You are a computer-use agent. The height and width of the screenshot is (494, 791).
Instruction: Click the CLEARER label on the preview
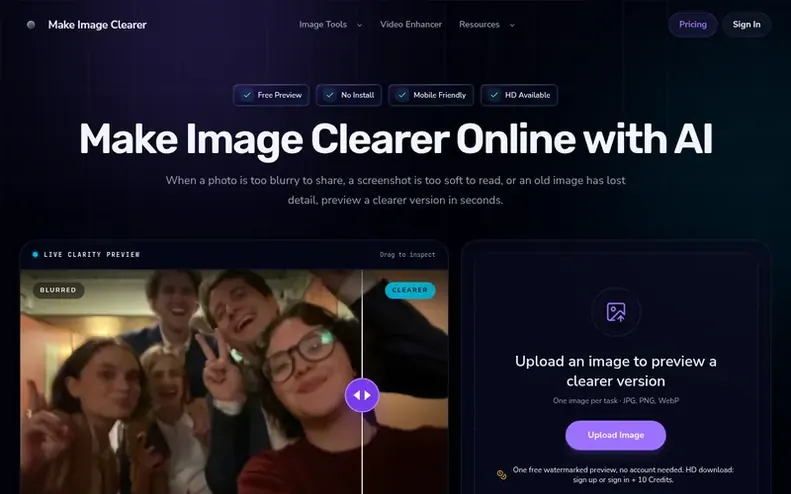(410, 290)
